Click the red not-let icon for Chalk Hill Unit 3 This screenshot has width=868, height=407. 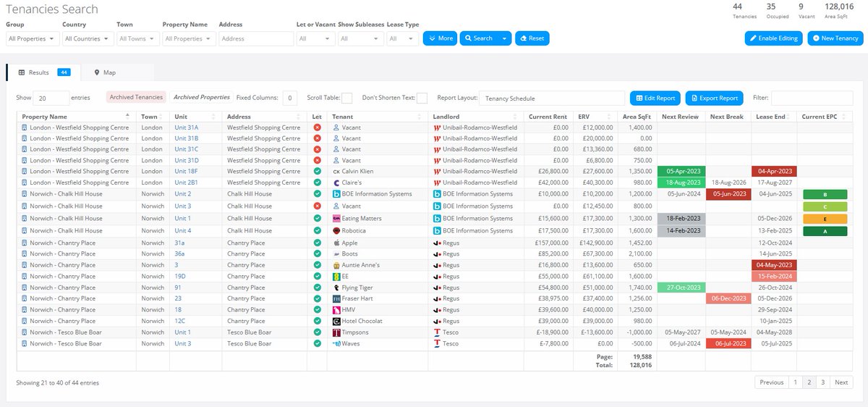317,206
